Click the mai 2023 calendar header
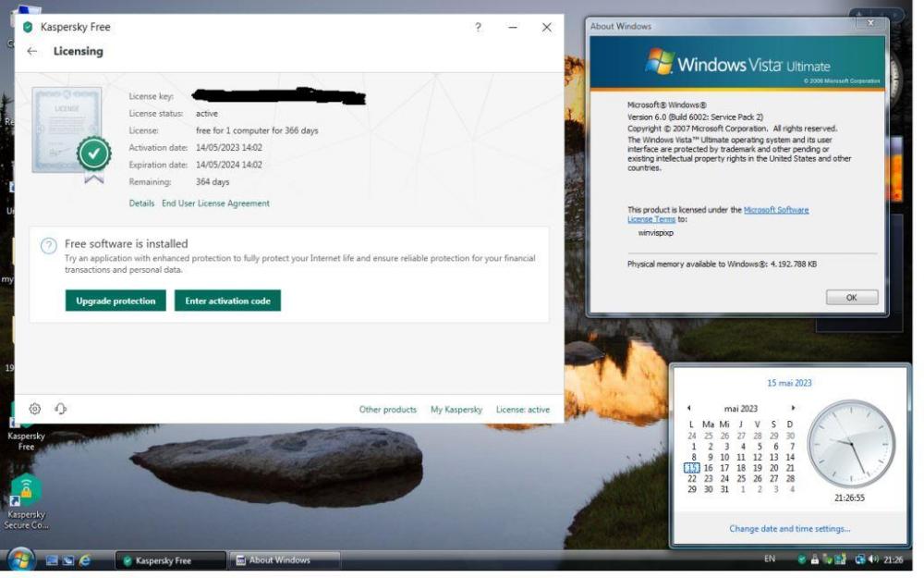The image size is (924, 578). pyautogui.click(x=741, y=409)
